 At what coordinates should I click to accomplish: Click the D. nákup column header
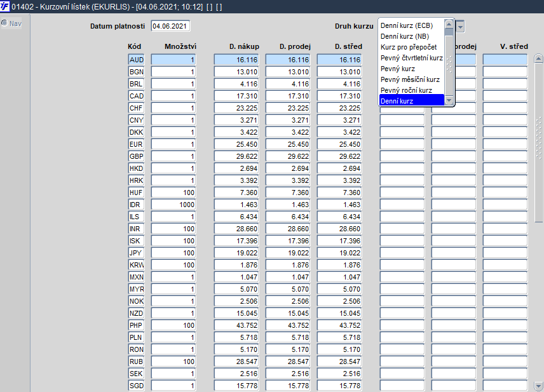(244, 46)
